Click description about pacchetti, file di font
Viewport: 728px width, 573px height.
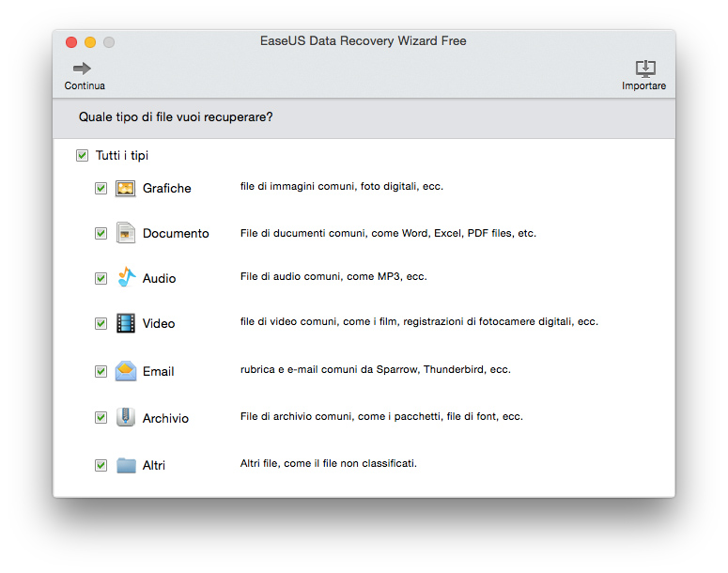coord(381,416)
